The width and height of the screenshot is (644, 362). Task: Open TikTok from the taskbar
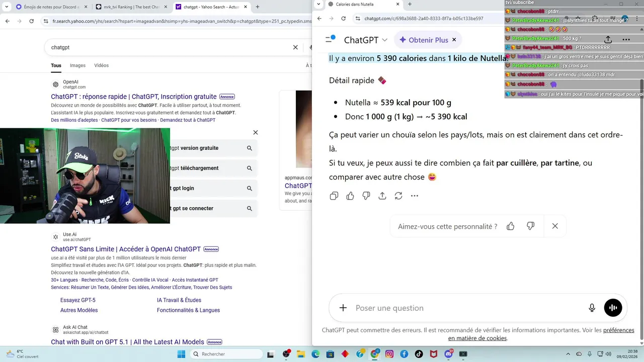[419, 354]
